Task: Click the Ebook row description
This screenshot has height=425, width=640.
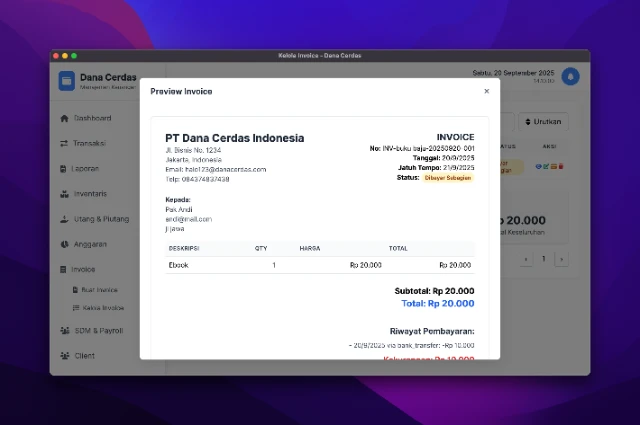Action: [x=179, y=265]
